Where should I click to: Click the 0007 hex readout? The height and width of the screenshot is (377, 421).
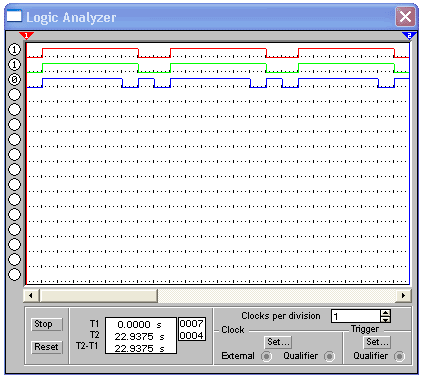coord(192,323)
